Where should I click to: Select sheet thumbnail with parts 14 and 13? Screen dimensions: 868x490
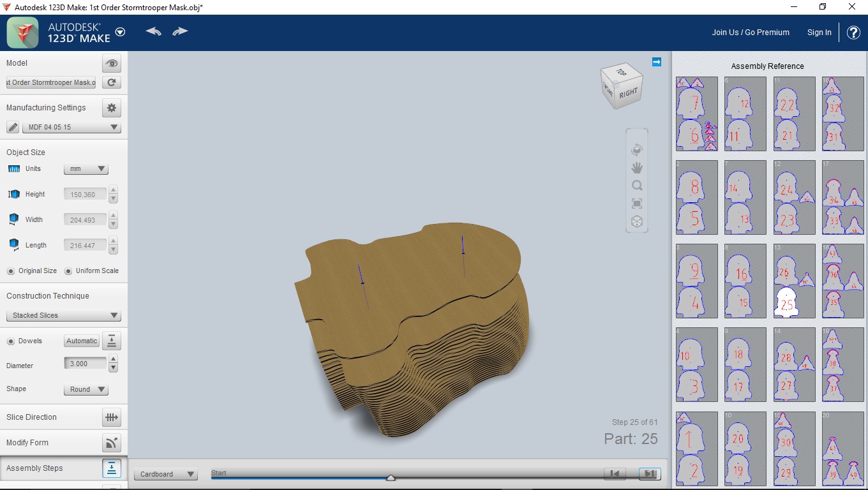coord(745,197)
